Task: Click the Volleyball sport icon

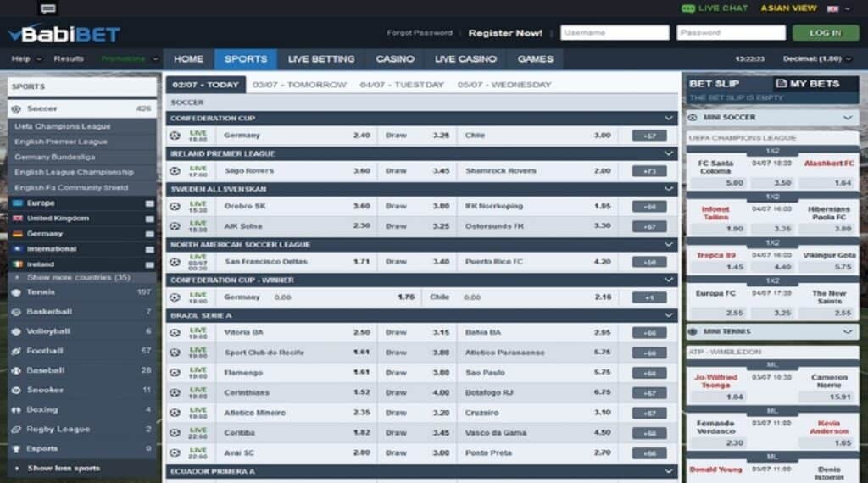Action: click(x=16, y=331)
